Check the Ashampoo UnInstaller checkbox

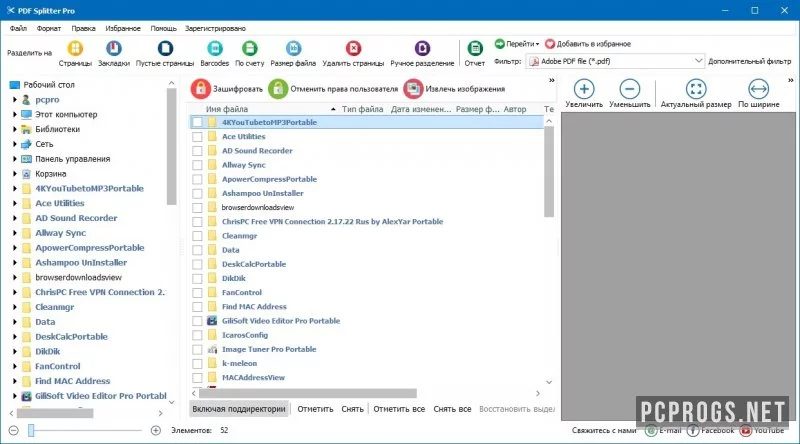pyautogui.click(x=197, y=194)
